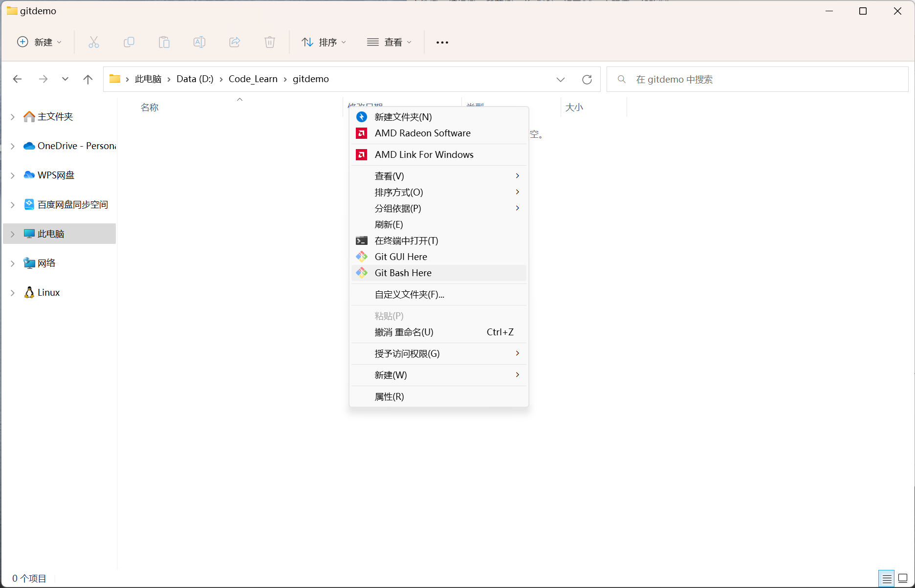Switch to large icons view in status bar
Image resolution: width=915 pixels, height=588 pixels.
point(903,579)
